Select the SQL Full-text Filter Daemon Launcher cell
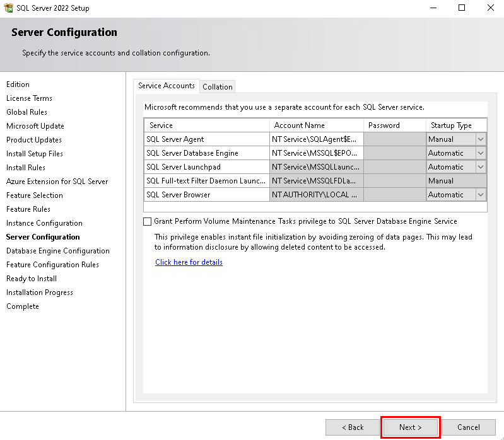Image resolution: width=504 pixels, height=440 pixels. (x=207, y=181)
